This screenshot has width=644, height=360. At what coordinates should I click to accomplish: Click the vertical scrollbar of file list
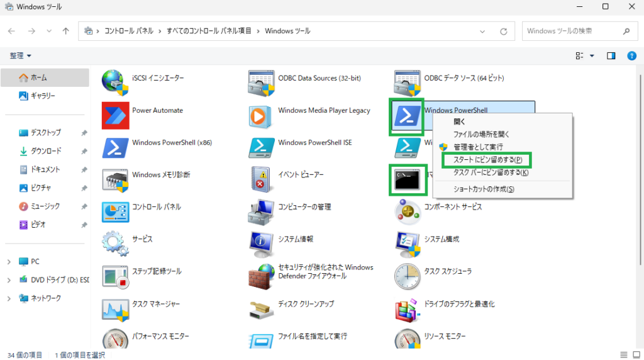(x=640, y=170)
